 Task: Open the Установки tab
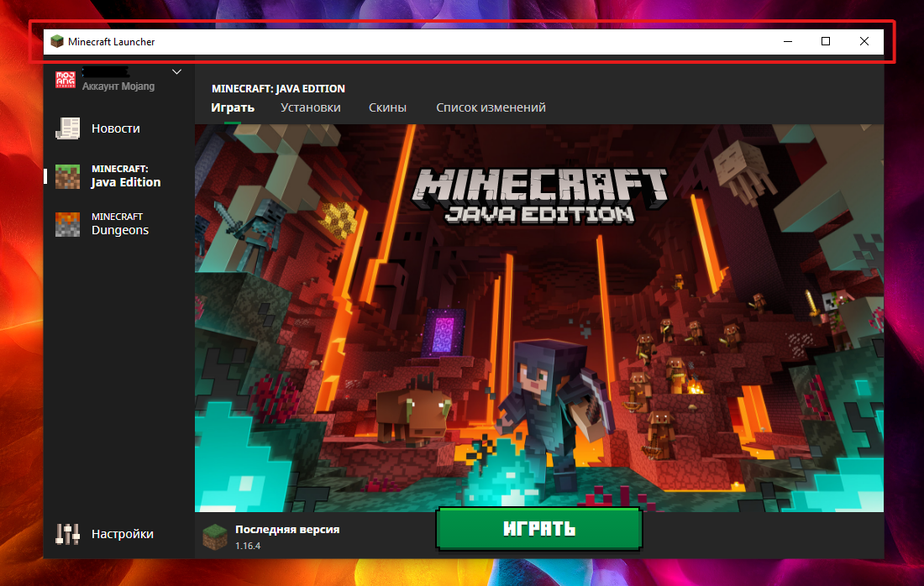tap(311, 107)
